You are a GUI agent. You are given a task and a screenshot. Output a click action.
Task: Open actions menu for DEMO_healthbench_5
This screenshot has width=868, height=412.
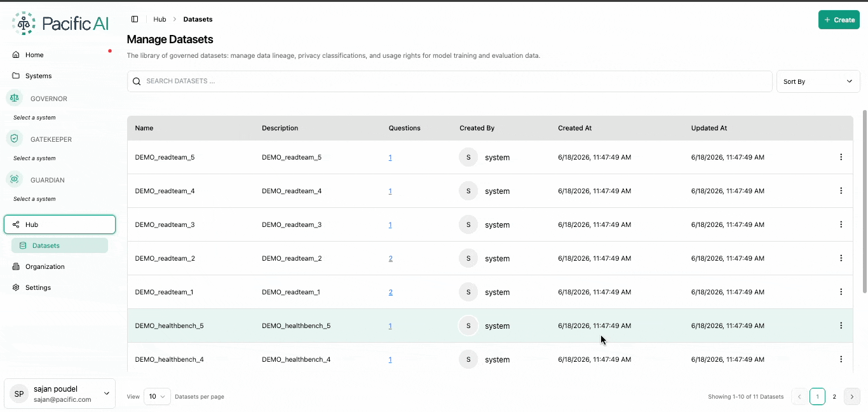click(841, 326)
